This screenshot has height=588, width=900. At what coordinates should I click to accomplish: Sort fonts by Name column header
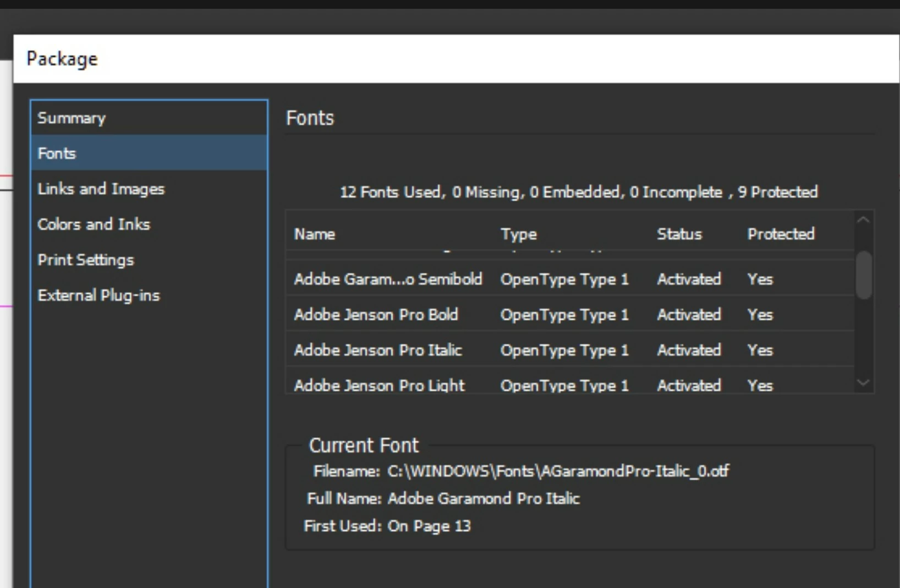tap(315, 234)
